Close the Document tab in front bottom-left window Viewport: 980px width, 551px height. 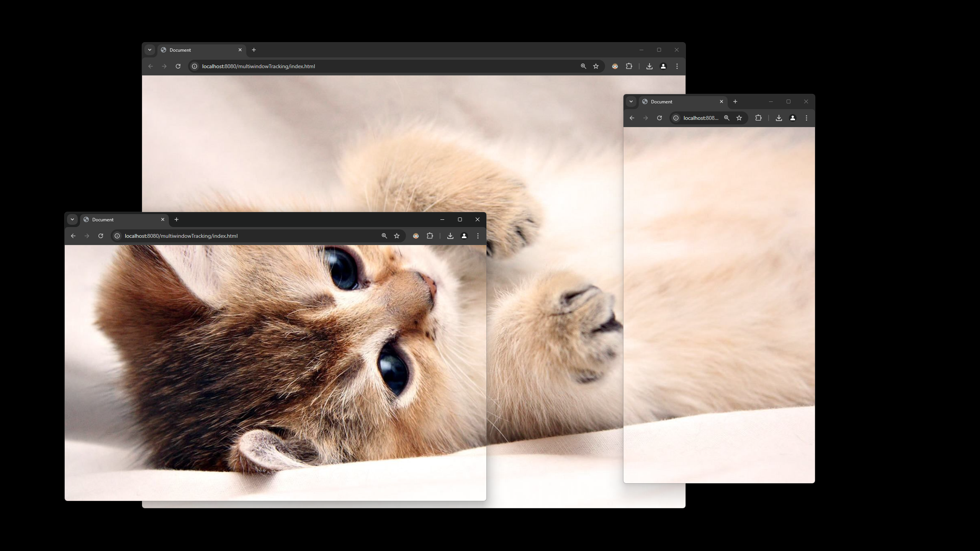[163, 219]
